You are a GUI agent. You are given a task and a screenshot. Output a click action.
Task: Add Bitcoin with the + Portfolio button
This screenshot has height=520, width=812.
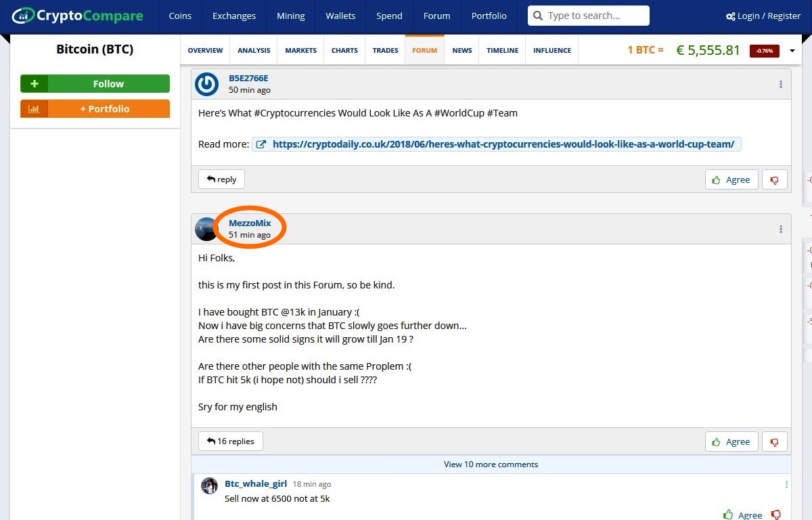(x=95, y=109)
